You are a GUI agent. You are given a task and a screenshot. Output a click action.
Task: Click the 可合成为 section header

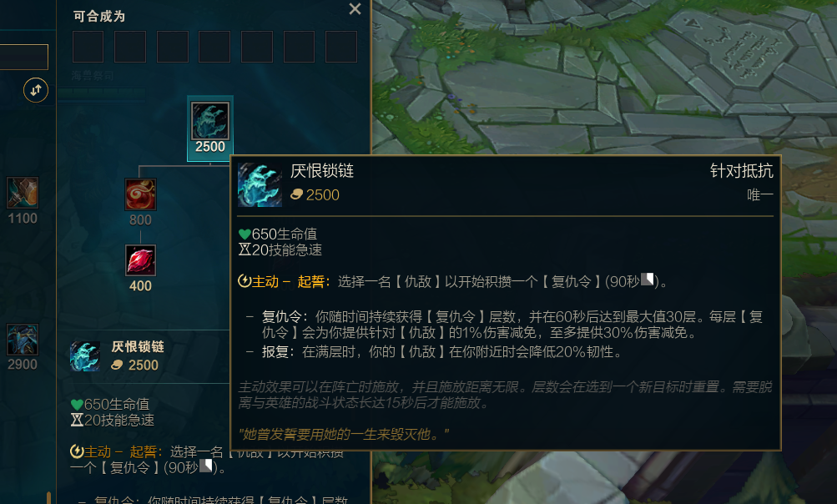(99, 17)
